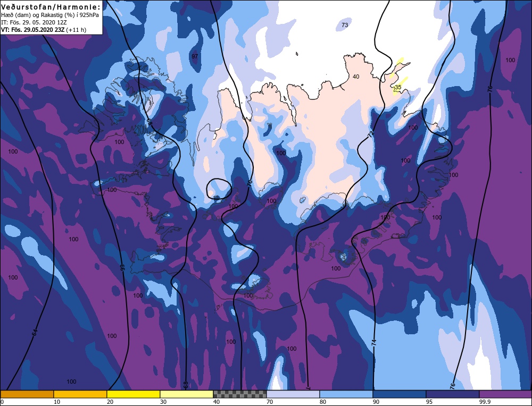The height and width of the screenshot is (406, 532).
Task: Click the 73 humidity value north of Iceland
Action: [345, 25]
